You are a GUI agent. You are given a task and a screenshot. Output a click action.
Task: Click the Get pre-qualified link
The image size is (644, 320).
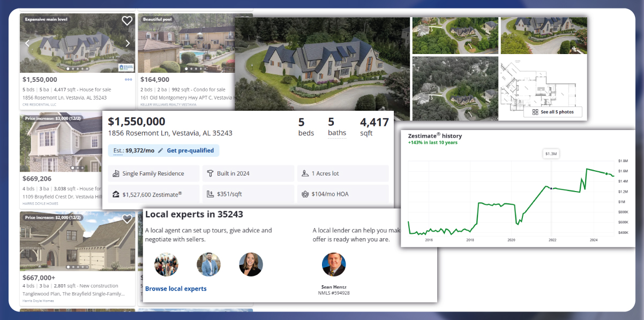190,151
